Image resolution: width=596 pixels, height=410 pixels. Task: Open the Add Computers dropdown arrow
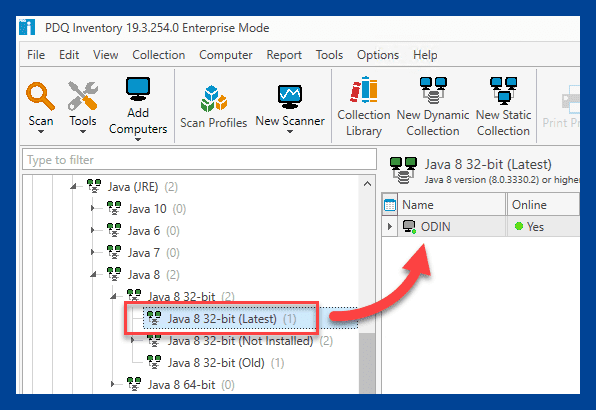[x=138, y=139]
